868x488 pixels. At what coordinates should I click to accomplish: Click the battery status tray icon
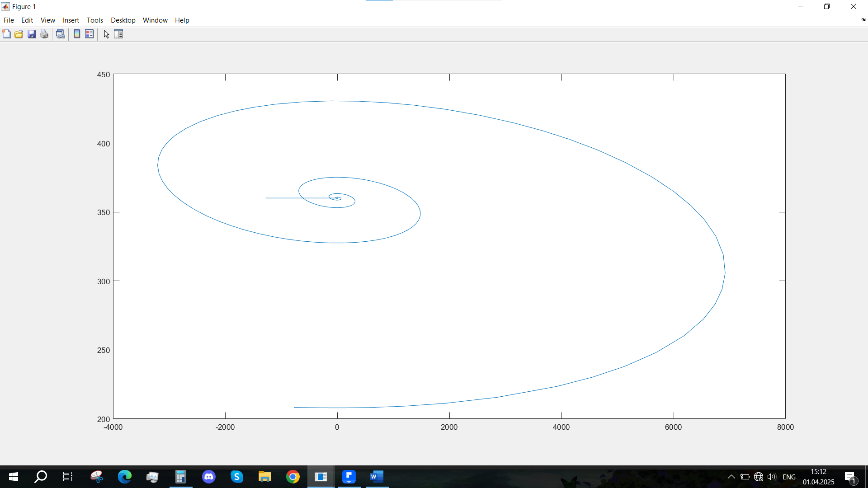pos(745,477)
